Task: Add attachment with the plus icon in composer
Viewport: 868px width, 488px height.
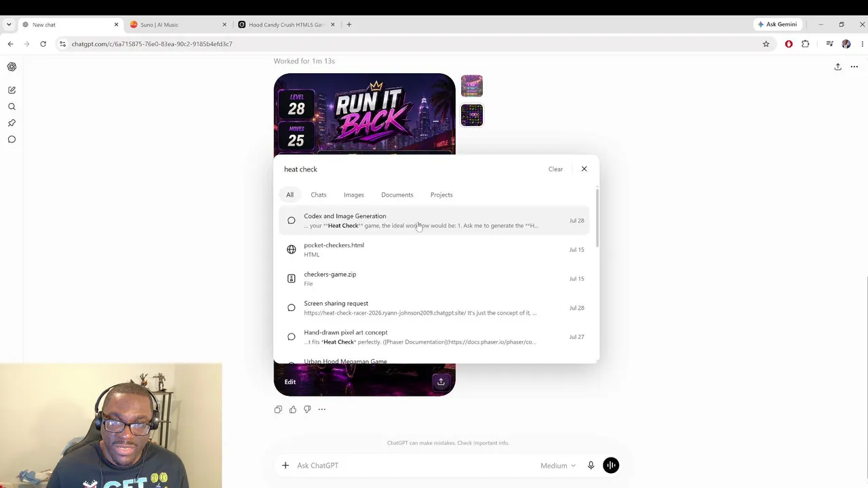Action: click(285, 466)
